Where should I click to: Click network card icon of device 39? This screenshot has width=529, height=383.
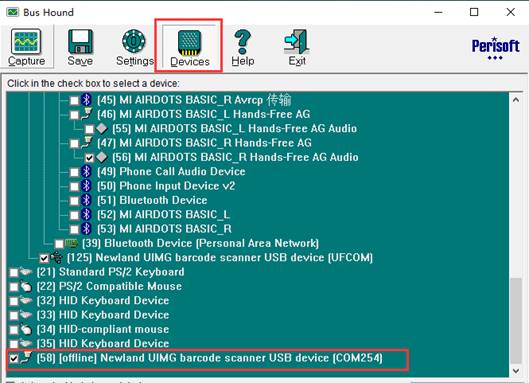point(71,243)
